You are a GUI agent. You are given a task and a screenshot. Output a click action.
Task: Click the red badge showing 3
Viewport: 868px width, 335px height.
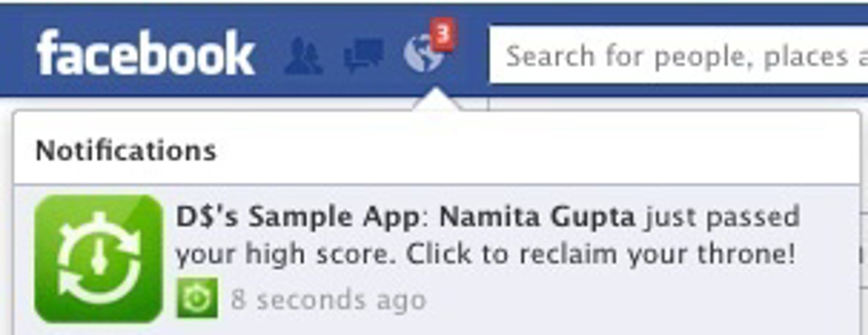(443, 34)
